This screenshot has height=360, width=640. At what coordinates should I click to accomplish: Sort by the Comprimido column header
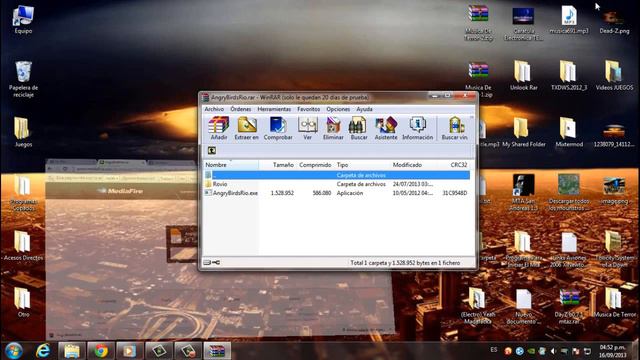(315, 165)
